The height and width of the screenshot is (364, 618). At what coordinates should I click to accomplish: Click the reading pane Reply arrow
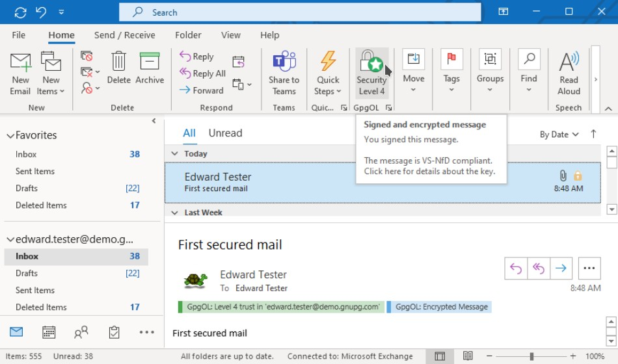point(515,268)
